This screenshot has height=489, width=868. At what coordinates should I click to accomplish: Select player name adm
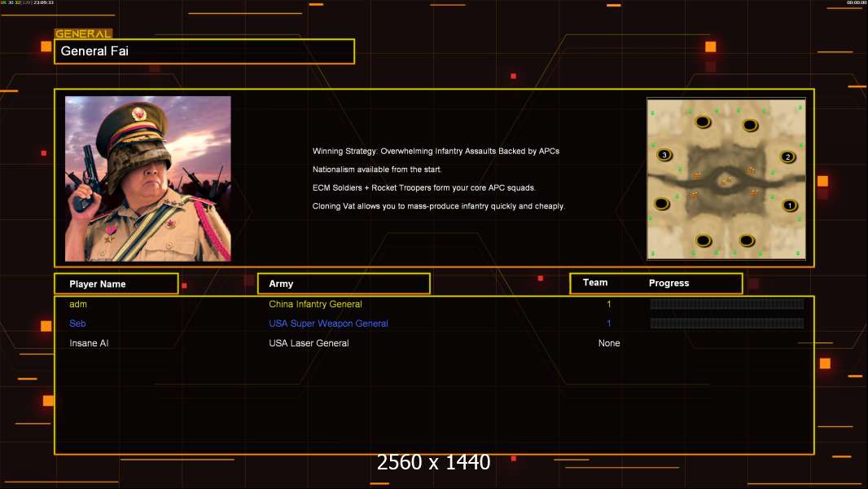(x=78, y=304)
